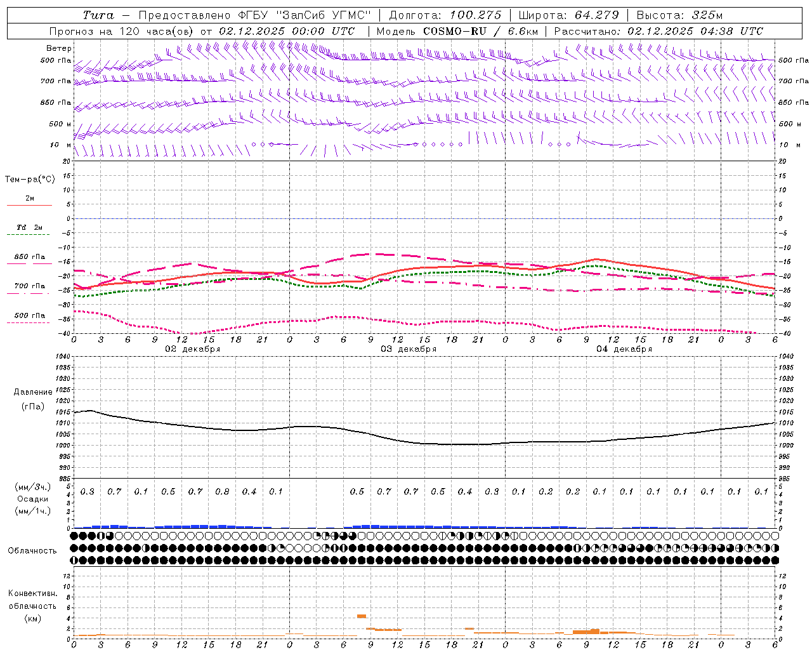The width and height of the screenshot is (812, 650).
Task: Click the "700 гПа" entry in temperature legend
Action: tap(29, 286)
